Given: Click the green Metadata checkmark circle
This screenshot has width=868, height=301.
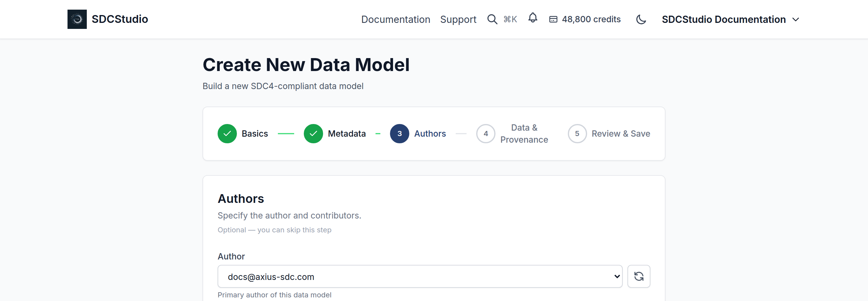Looking at the screenshot, I should pyautogui.click(x=313, y=134).
